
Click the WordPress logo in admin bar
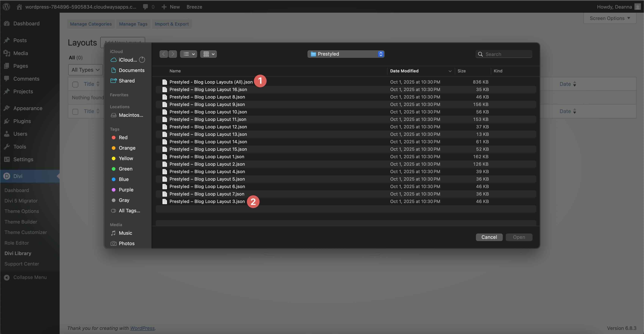click(7, 7)
